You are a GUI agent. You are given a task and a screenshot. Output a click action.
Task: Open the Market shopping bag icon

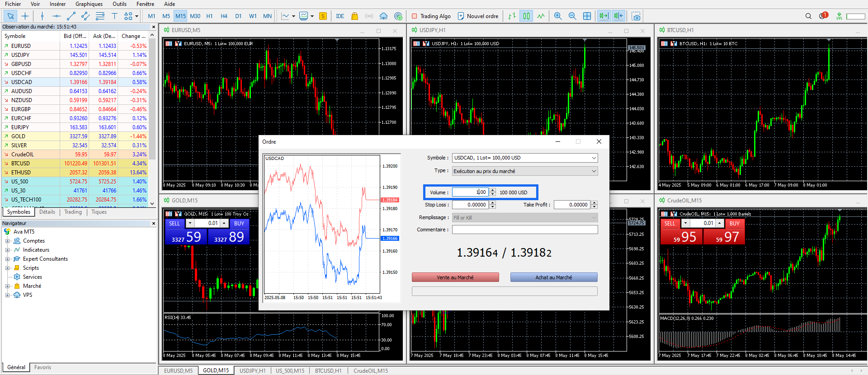[355, 16]
